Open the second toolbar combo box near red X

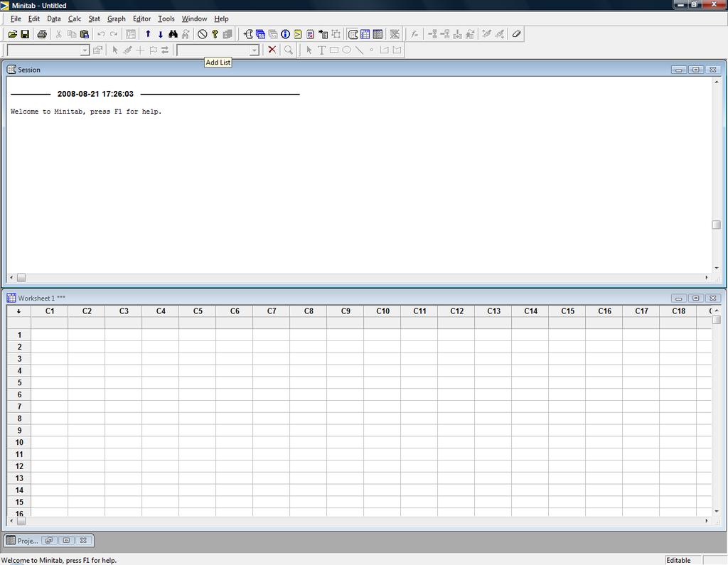(x=254, y=50)
